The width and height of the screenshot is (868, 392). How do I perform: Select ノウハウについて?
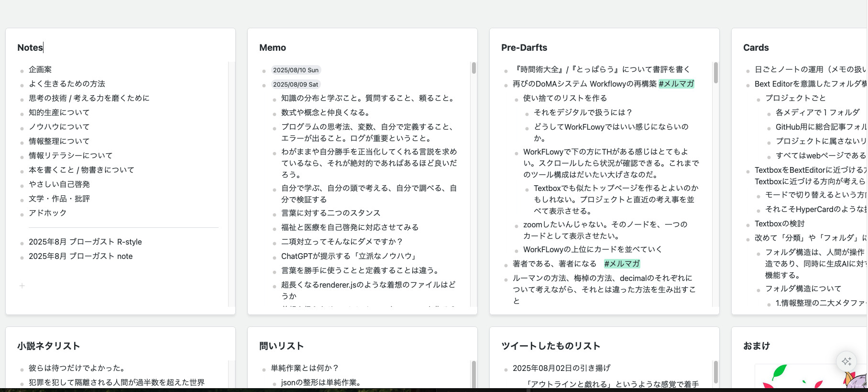coord(59,127)
